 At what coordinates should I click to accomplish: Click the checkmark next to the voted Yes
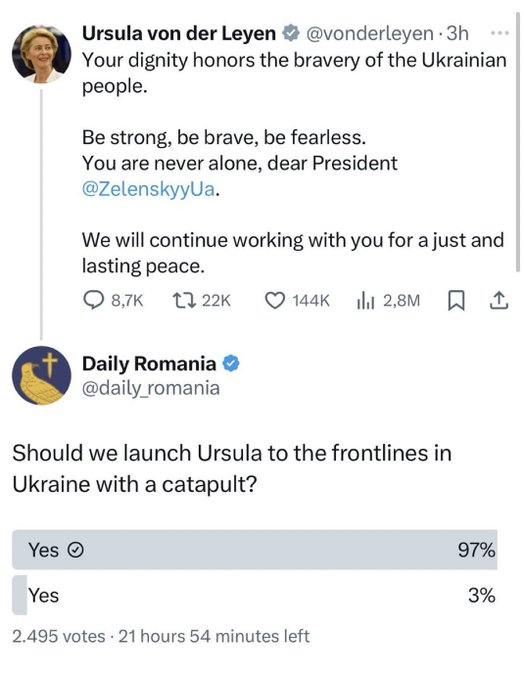(76, 550)
